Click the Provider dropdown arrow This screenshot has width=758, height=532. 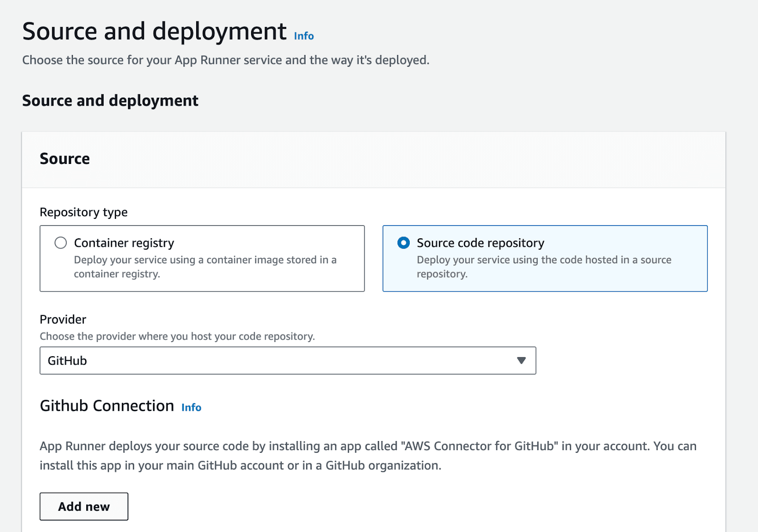pos(521,361)
